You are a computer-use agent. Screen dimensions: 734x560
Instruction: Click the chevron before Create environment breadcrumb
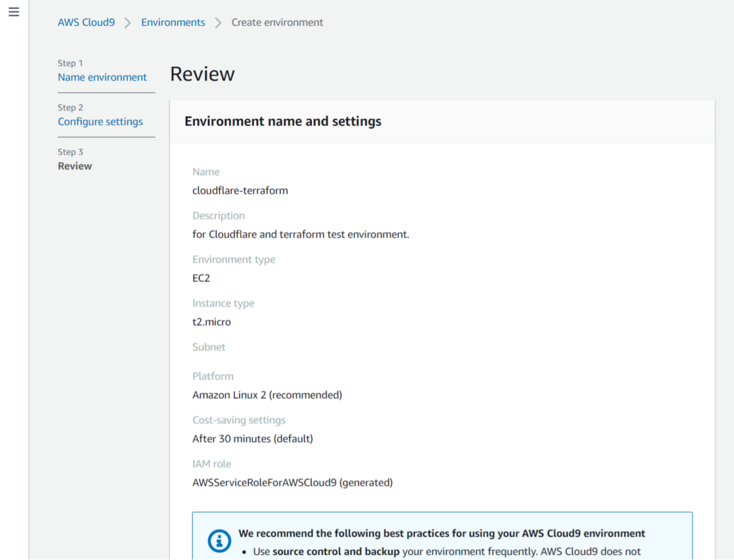coord(218,23)
